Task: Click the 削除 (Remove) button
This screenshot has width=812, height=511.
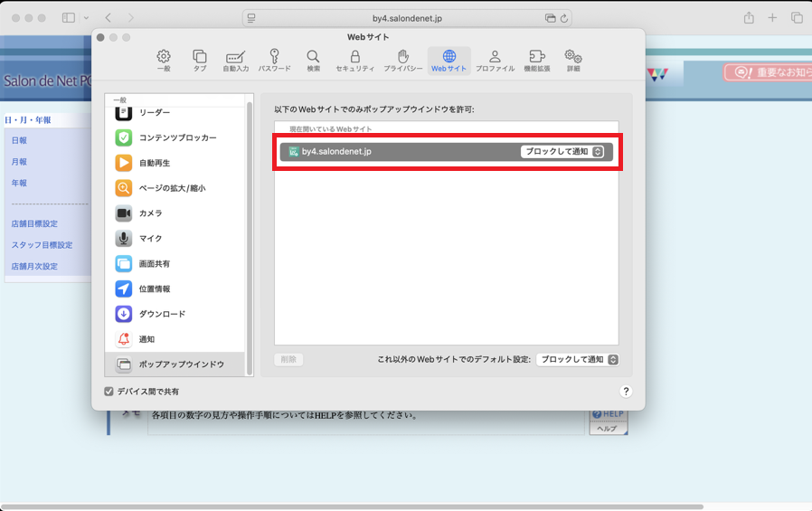Action: pos(288,359)
